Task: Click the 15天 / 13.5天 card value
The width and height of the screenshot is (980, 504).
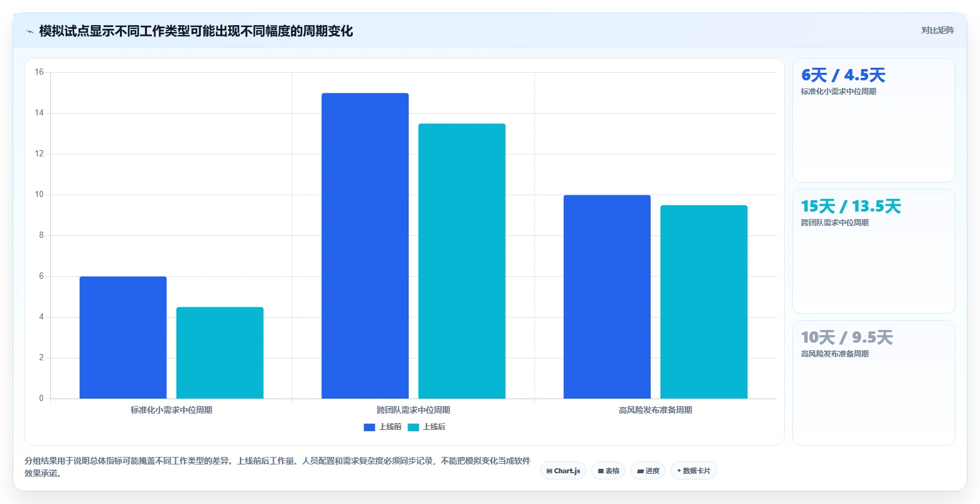Action: tap(851, 206)
